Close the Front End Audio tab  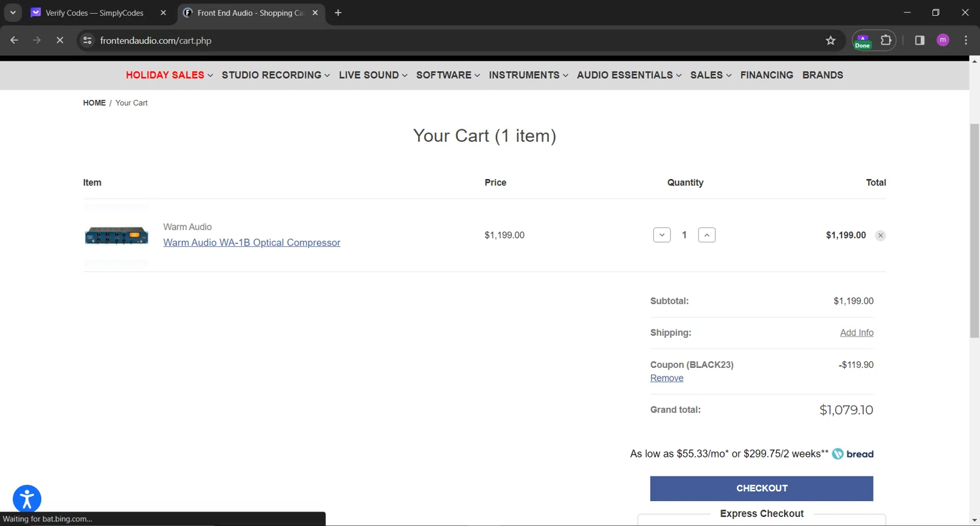315,12
